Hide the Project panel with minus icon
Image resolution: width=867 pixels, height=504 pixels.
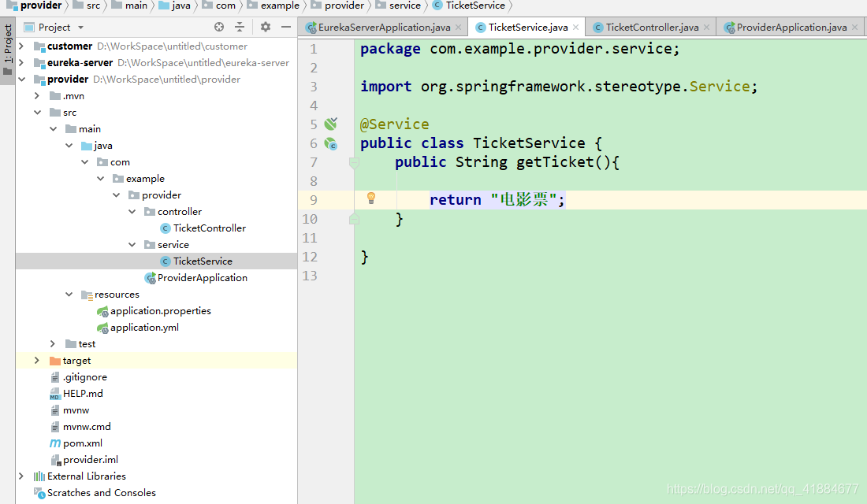pyautogui.click(x=286, y=27)
